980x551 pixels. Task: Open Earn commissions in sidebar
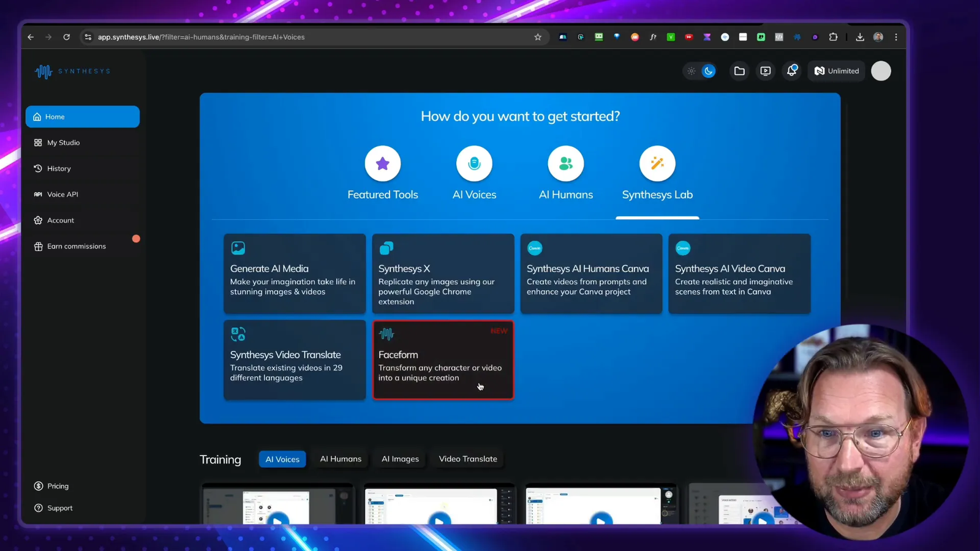pos(83,246)
